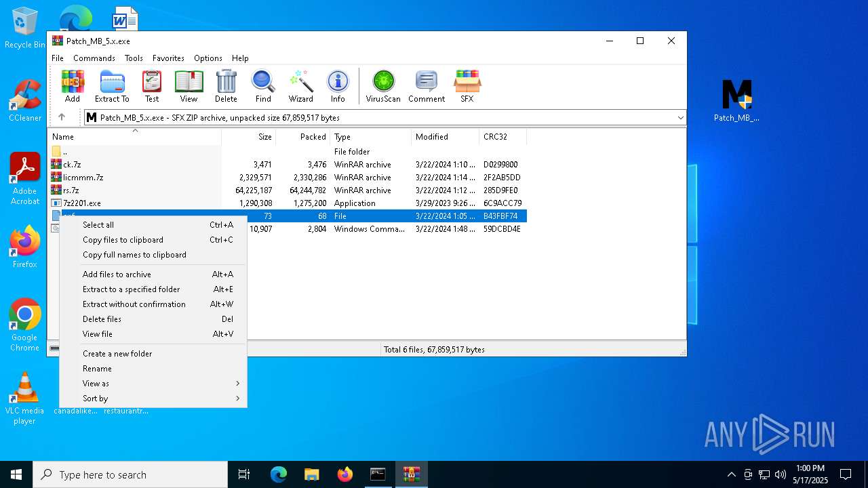This screenshot has width=868, height=488.
Task: Select the Recycle Bin desktop icon
Action: click(25, 28)
